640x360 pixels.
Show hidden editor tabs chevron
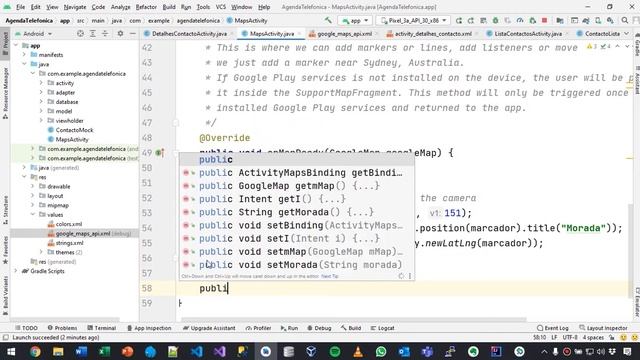coord(627,33)
